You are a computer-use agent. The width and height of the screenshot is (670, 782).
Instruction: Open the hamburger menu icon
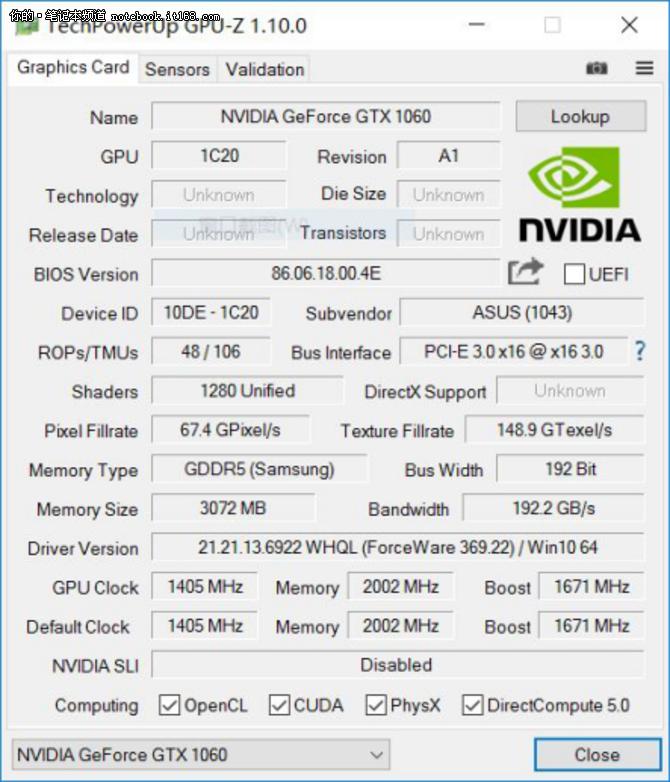(644, 68)
